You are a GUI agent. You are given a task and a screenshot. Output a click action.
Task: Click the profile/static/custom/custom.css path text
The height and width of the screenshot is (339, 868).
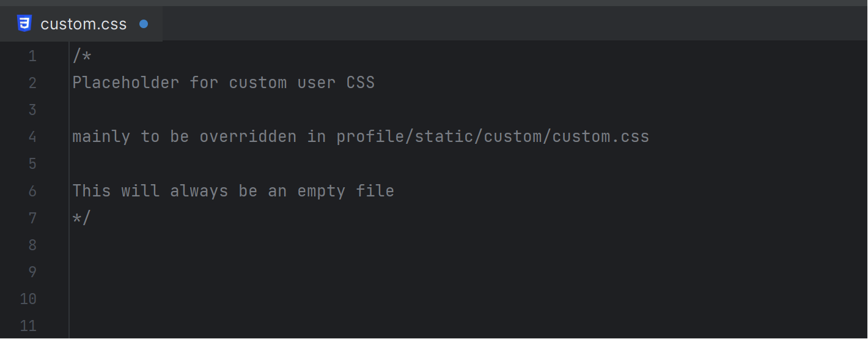pyautogui.click(x=493, y=136)
